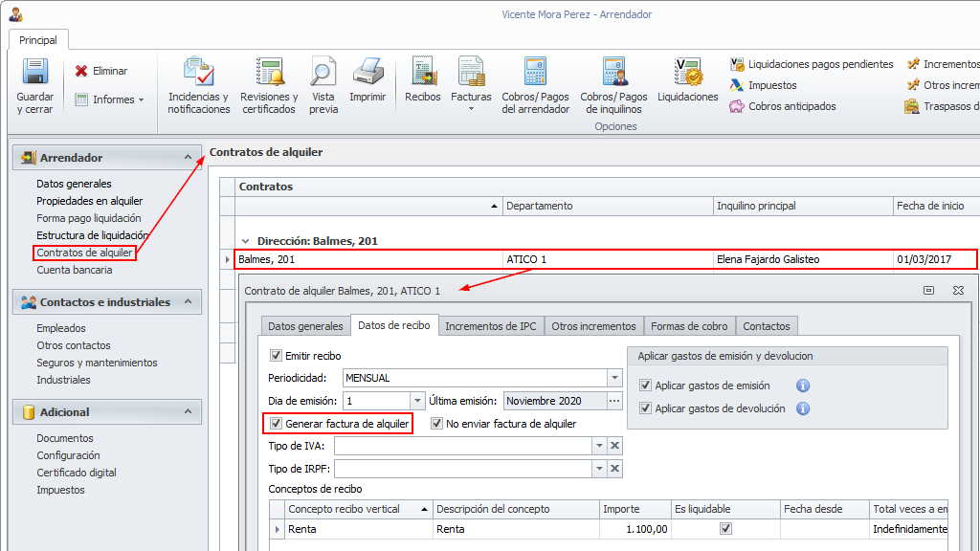Toggle the Emitir recibo checkbox

(x=276, y=356)
